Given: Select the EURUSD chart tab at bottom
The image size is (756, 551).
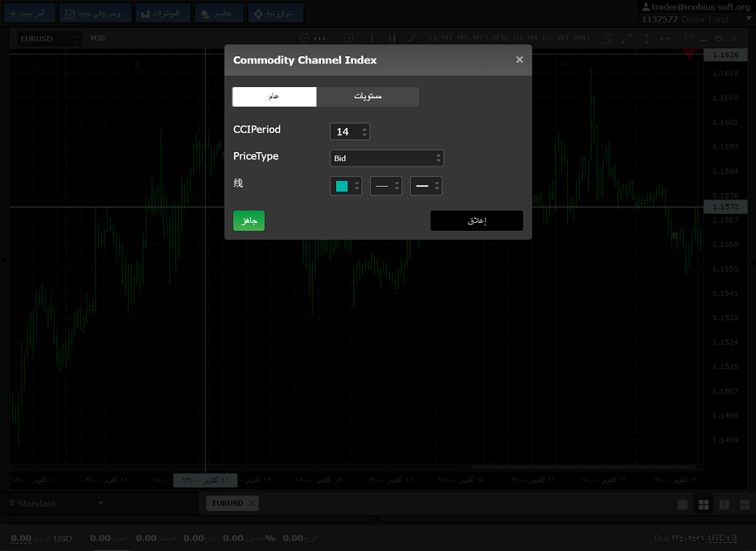Looking at the screenshot, I should coord(228,504).
